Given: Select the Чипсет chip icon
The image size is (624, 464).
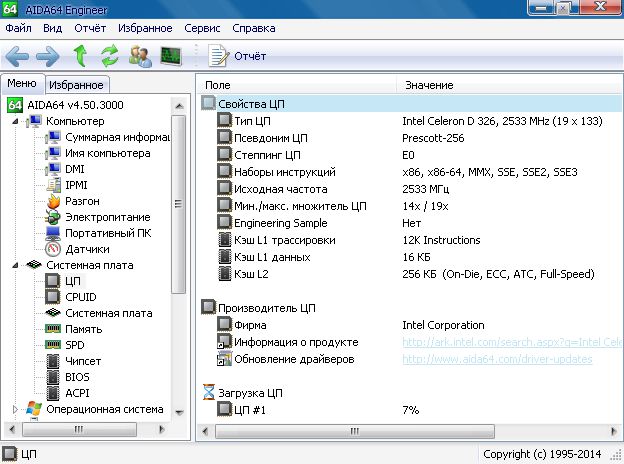Looking at the screenshot, I should (53, 361).
